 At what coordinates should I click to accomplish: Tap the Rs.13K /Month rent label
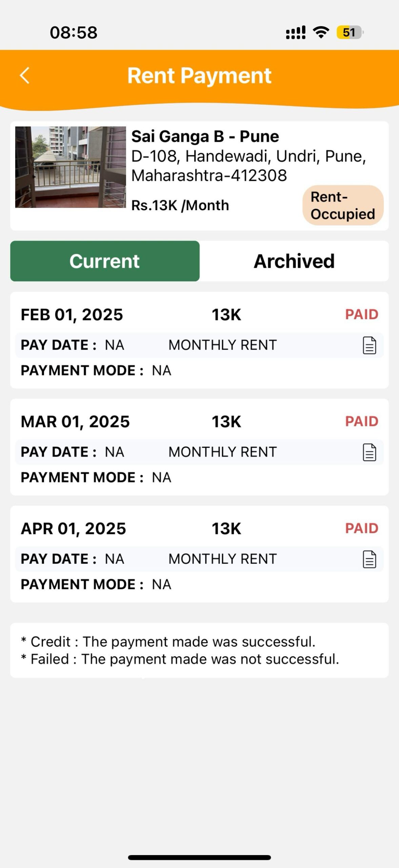(180, 205)
